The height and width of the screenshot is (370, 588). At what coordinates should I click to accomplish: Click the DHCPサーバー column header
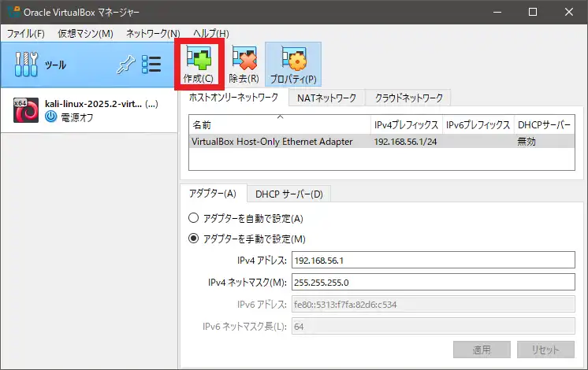tap(544, 124)
